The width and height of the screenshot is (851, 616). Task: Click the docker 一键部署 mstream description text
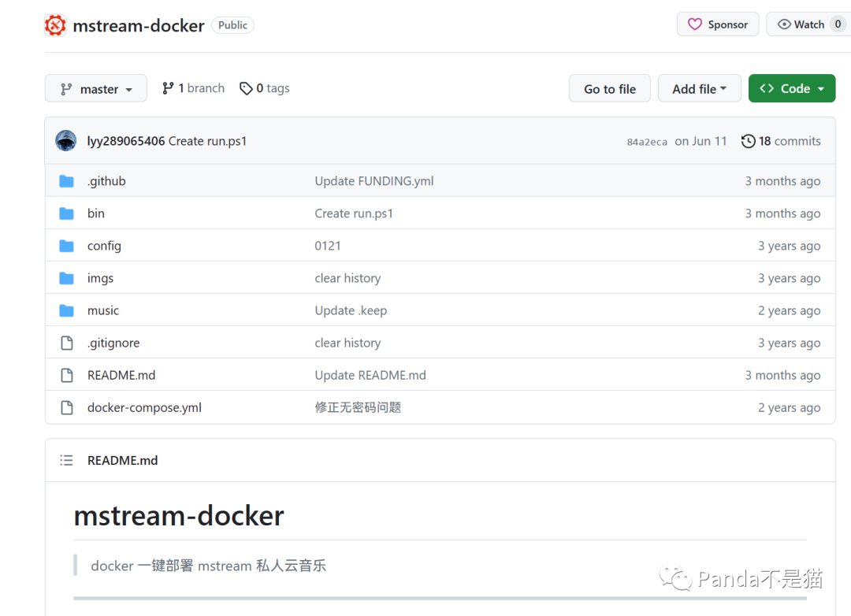pos(208,566)
